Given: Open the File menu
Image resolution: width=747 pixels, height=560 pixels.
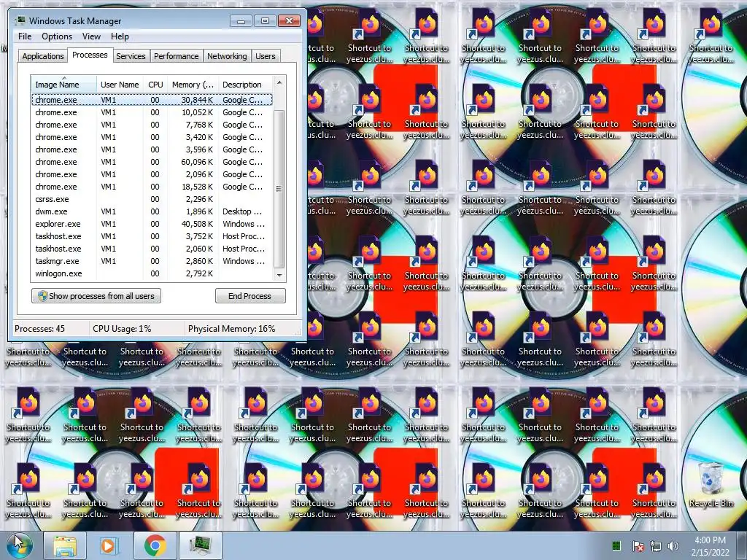Looking at the screenshot, I should [x=25, y=36].
